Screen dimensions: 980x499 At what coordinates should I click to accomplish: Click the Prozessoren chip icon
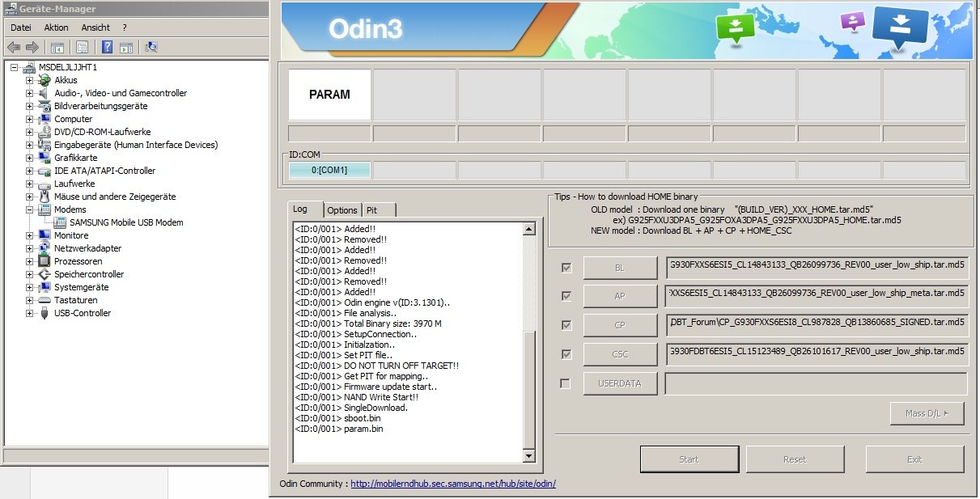45,261
